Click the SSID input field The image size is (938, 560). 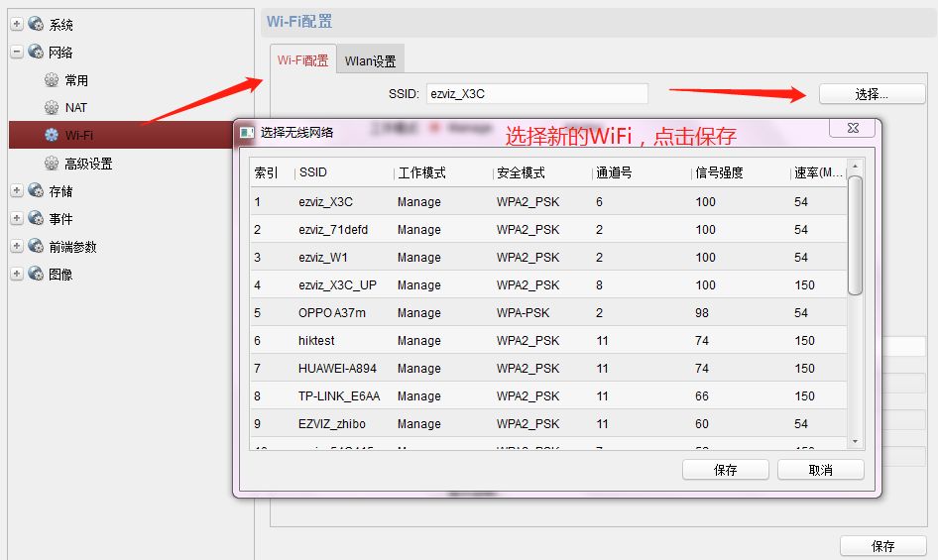point(536,94)
